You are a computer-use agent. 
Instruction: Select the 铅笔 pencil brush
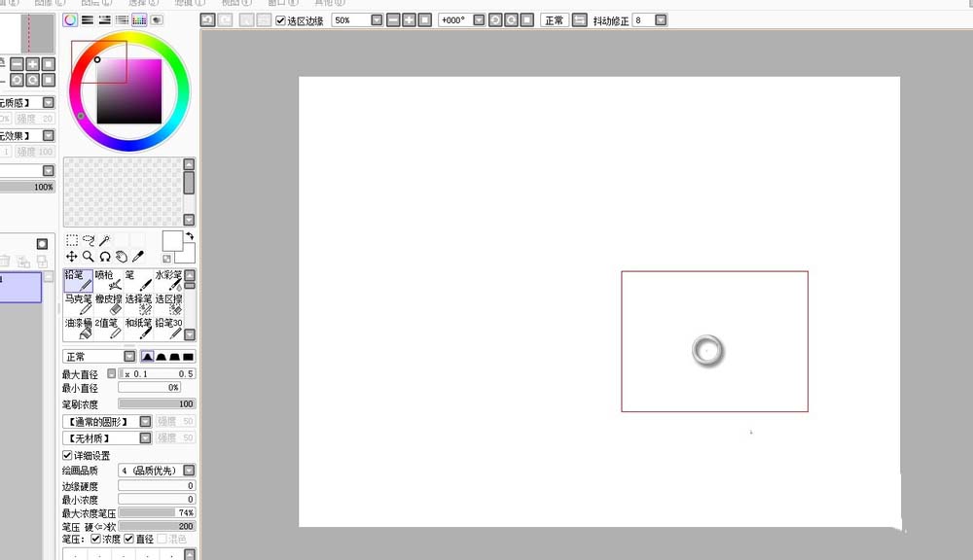click(78, 280)
